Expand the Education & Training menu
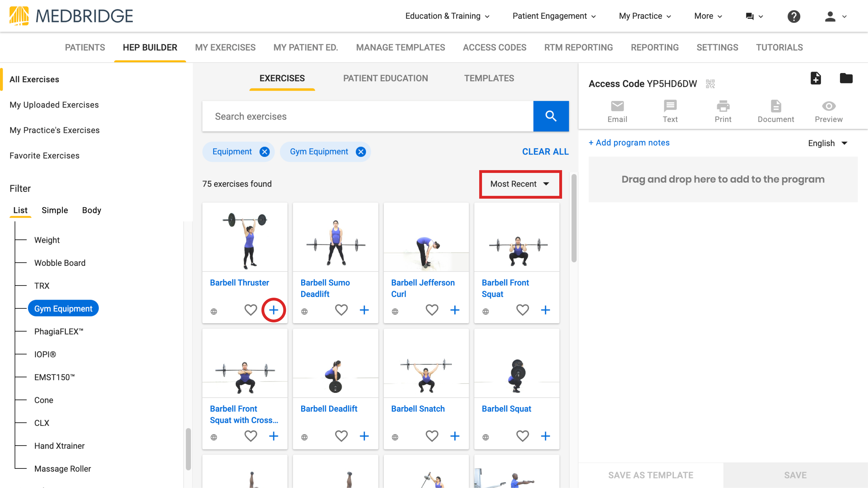Image resolution: width=868 pixels, height=488 pixels. point(447,16)
